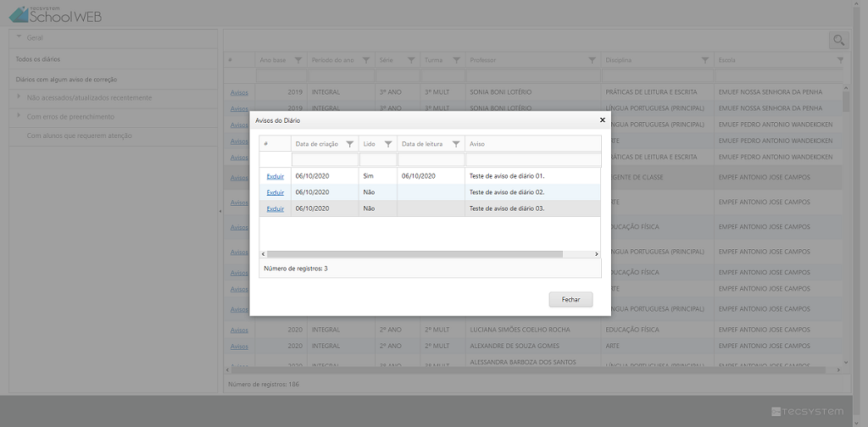Click the magnifier search icon
Screen dimensions: 868x427
[838, 40]
